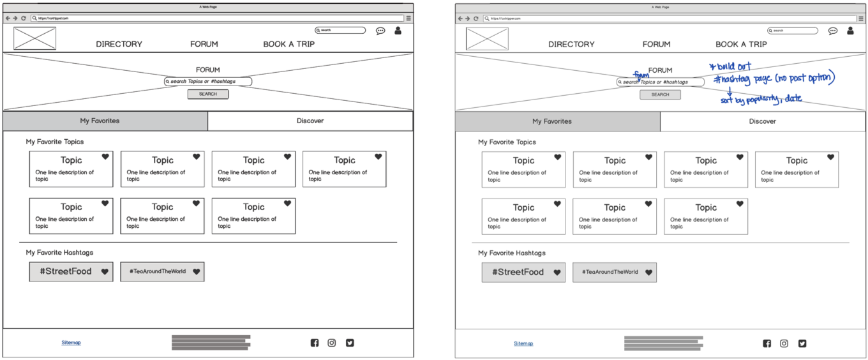This screenshot has height=360, width=868.
Task: Open FORUM nav item in right wireframe header
Action: (x=657, y=44)
